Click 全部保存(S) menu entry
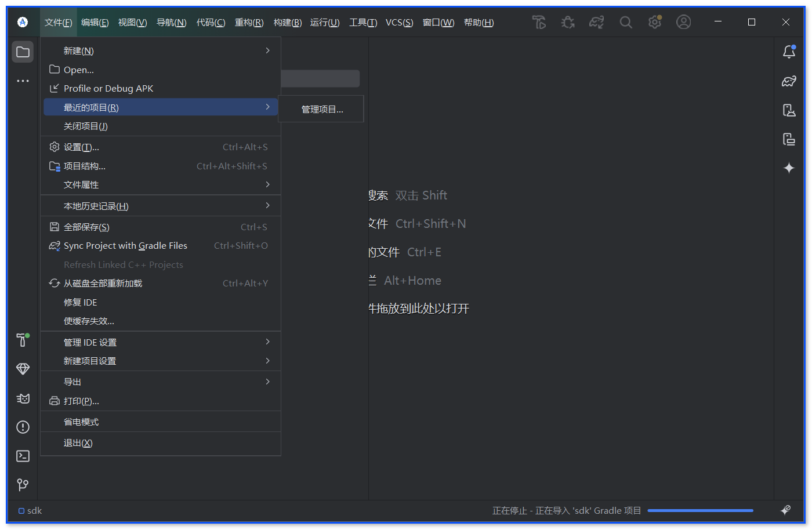This screenshot has width=812, height=530. click(x=161, y=227)
